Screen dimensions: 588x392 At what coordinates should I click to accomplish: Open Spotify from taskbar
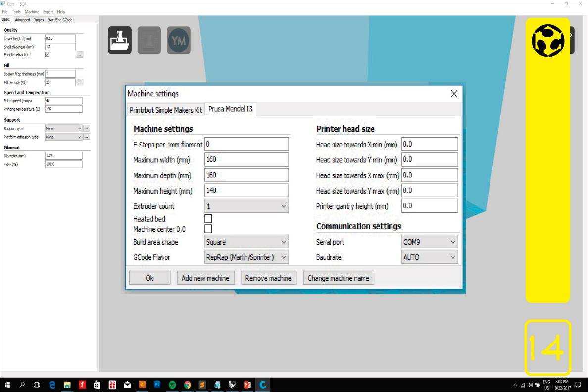tap(172, 385)
